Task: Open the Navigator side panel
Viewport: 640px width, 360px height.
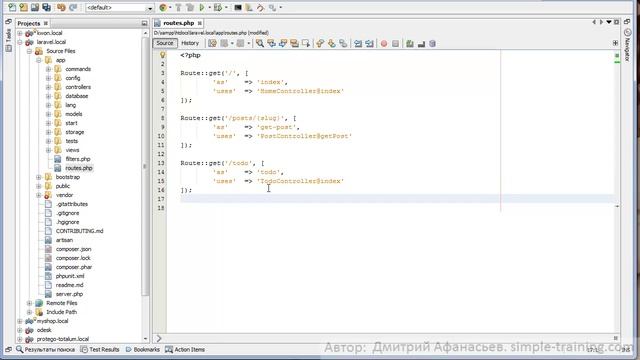Action: (x=628, y=45)
